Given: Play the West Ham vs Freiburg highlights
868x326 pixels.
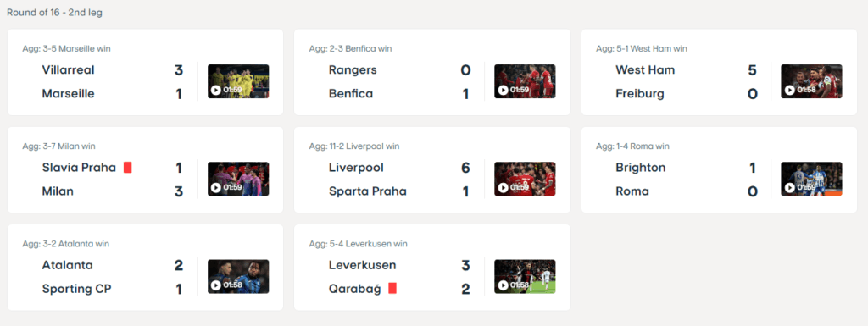Looking at the screenshot, I should [811, 81].
